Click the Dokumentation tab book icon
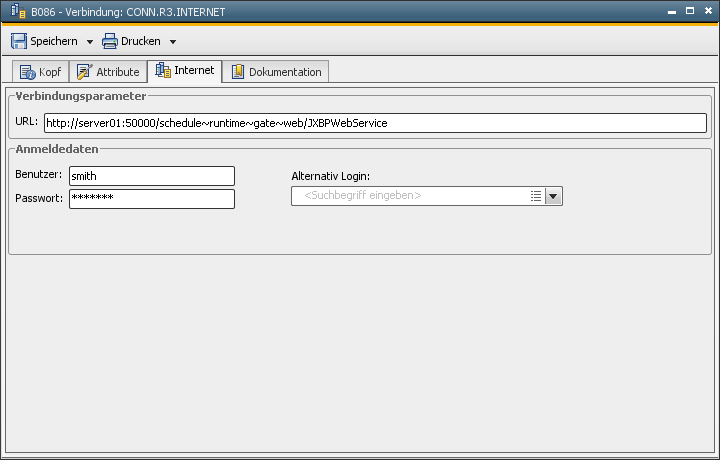 [237, 72]
